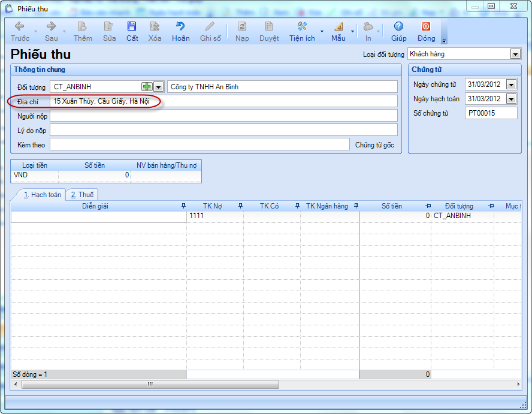Expand the Sau navigation dropdown arrow
The height and width of the screenshot is (414, 532).
65,32
